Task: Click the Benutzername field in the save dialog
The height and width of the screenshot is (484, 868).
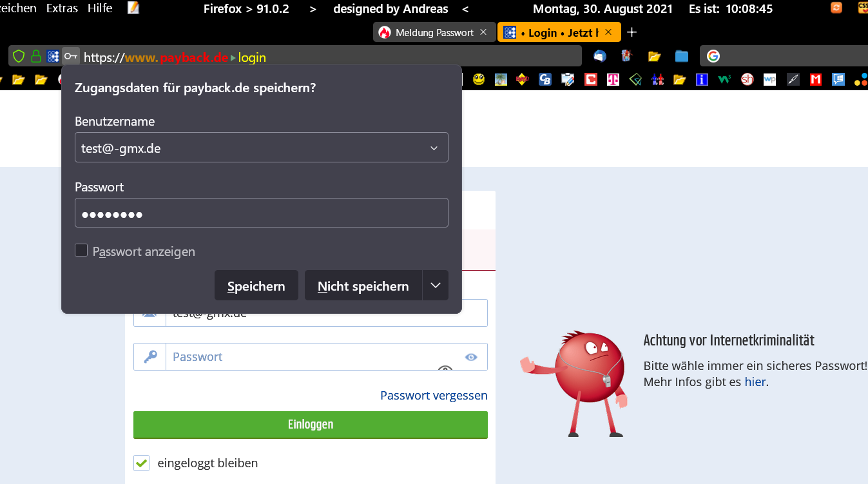Action: click(262, 148)
